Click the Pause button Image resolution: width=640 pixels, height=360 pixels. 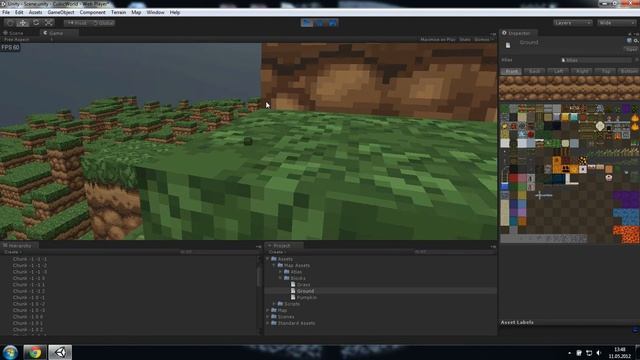(320, 23)
